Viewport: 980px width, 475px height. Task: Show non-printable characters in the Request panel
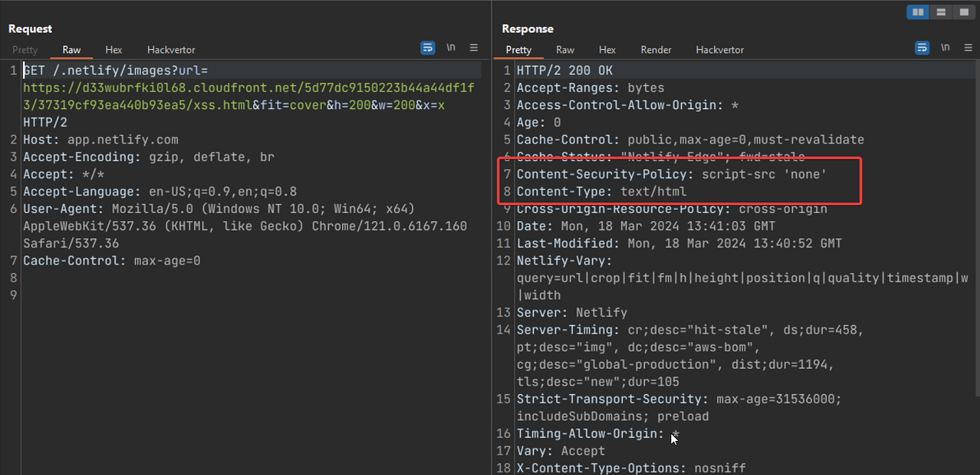click(x=451, y=48)
